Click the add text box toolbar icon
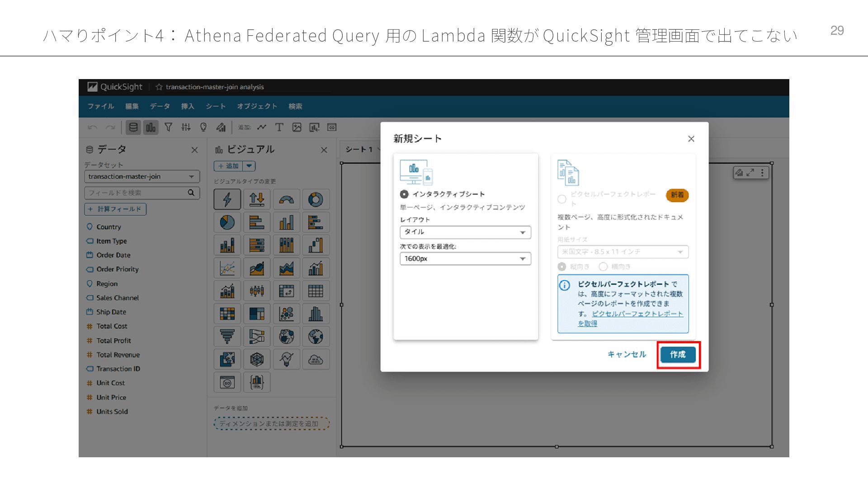The height and width of the screenshot is (488, 868). (x=279, y=127)
